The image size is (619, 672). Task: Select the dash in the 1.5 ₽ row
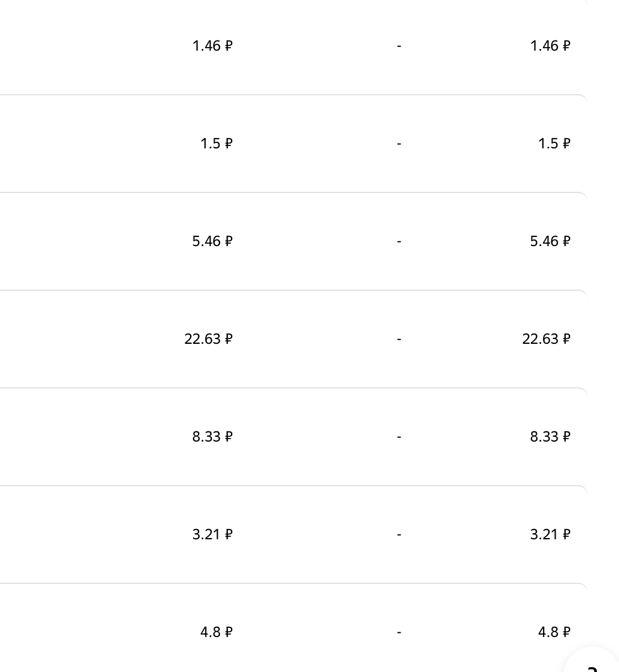pyautogui.click(x=399, y=144)
